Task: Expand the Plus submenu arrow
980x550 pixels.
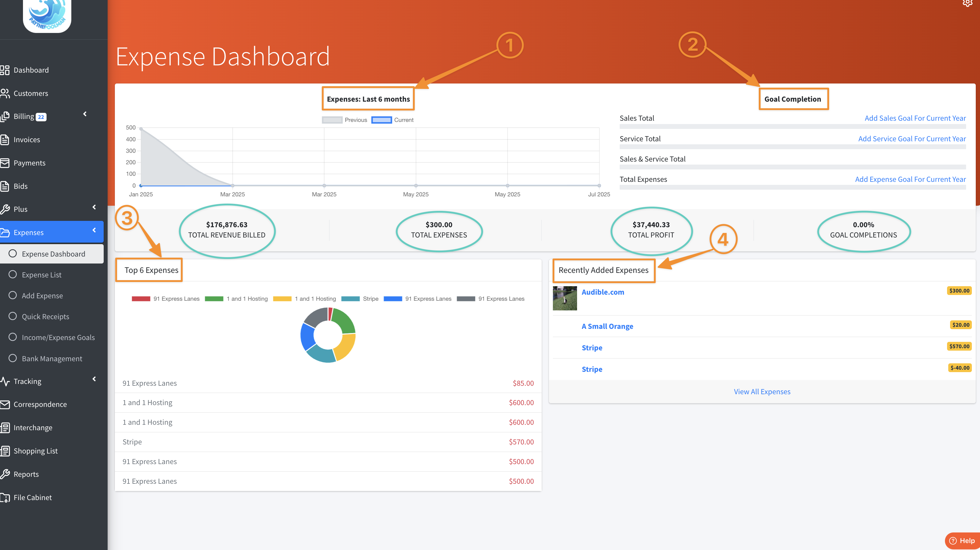Action: point(94,208)
